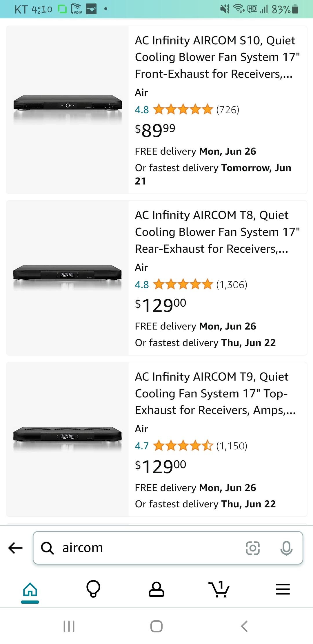Tap the back arrow beside search bar

16,548
